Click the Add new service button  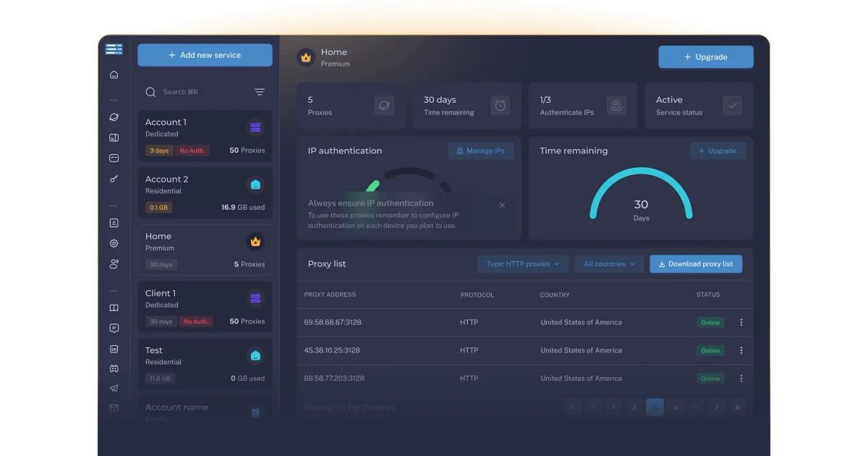click(205, 55)
